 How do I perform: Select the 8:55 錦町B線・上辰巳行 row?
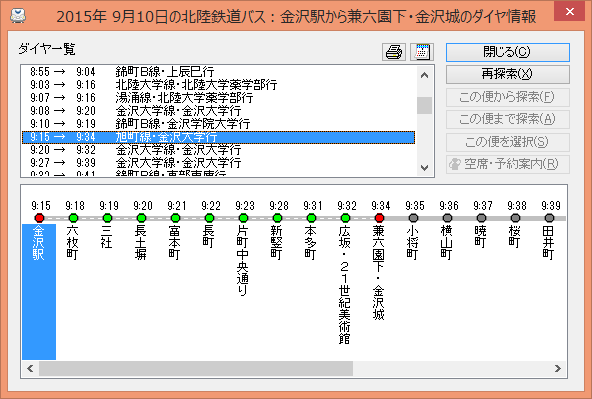[x=219, y=72]
